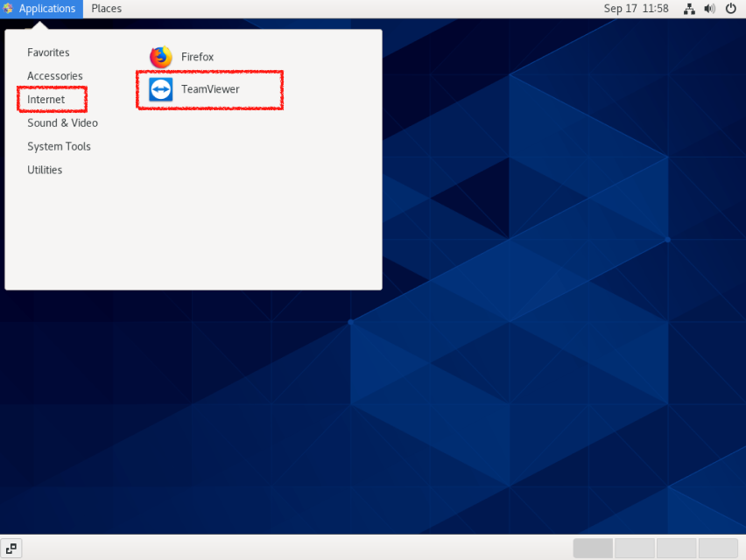Switch to the fourth workspace in pager
Viewport: 746px width, 560px height.
718,548
